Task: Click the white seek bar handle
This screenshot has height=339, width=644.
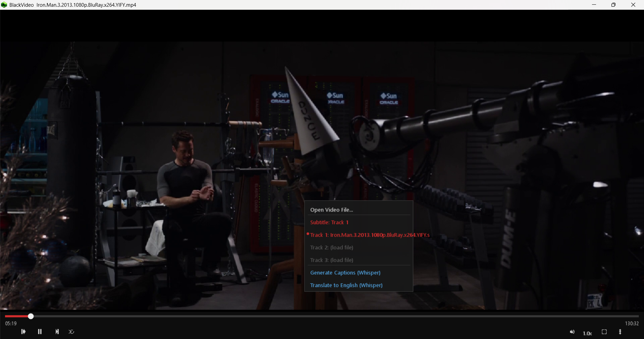Action: tap(31, 316)
